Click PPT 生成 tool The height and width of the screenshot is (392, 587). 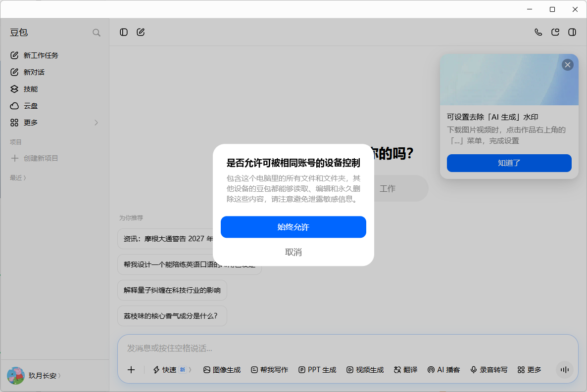(317, 370)
